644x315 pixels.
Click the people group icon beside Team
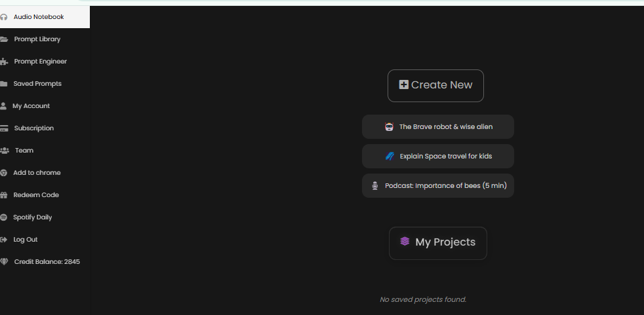[x=5, y=151]
